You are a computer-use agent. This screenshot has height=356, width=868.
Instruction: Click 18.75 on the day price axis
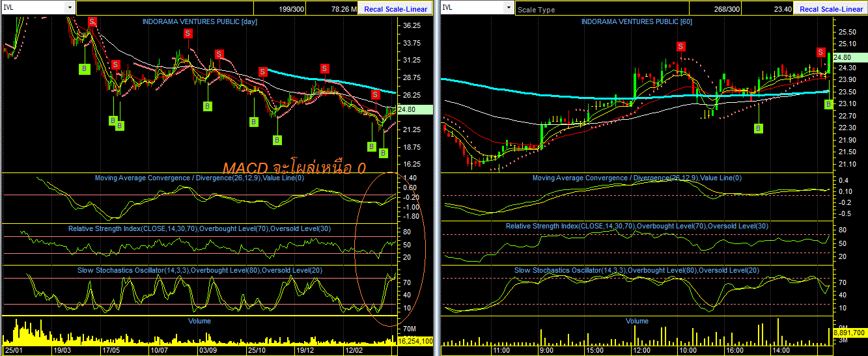[x=412, y=146]
